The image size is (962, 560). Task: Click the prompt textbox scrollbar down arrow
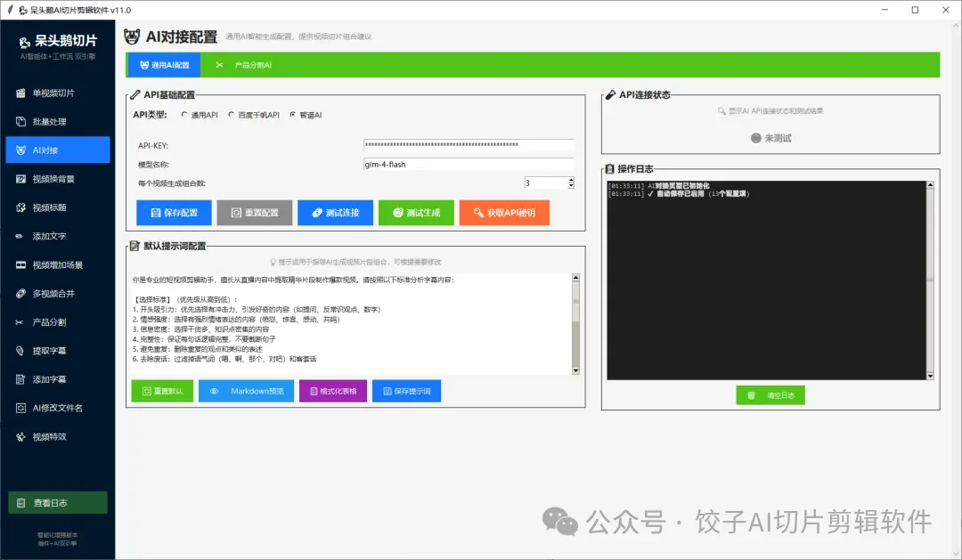click(575, 370)
